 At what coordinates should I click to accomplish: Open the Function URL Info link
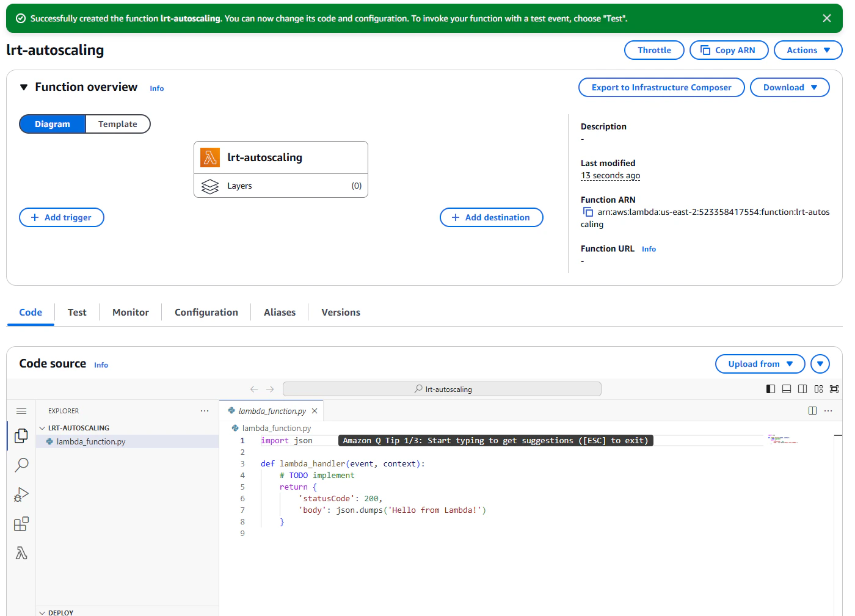coord(649,249)
